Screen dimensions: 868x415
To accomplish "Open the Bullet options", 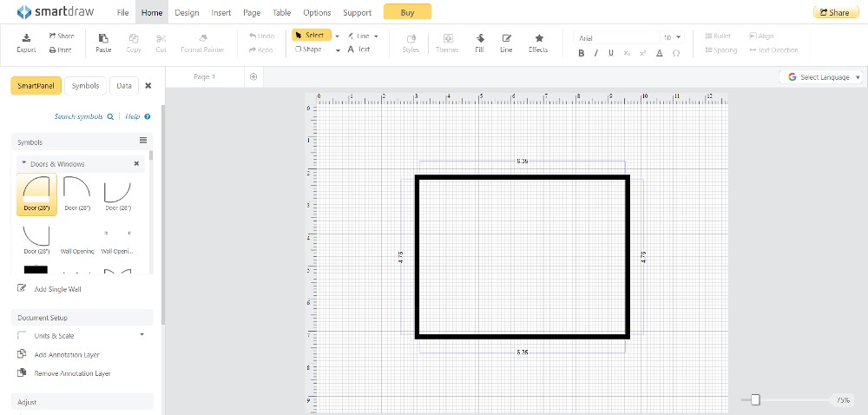I will click(718, 36).
